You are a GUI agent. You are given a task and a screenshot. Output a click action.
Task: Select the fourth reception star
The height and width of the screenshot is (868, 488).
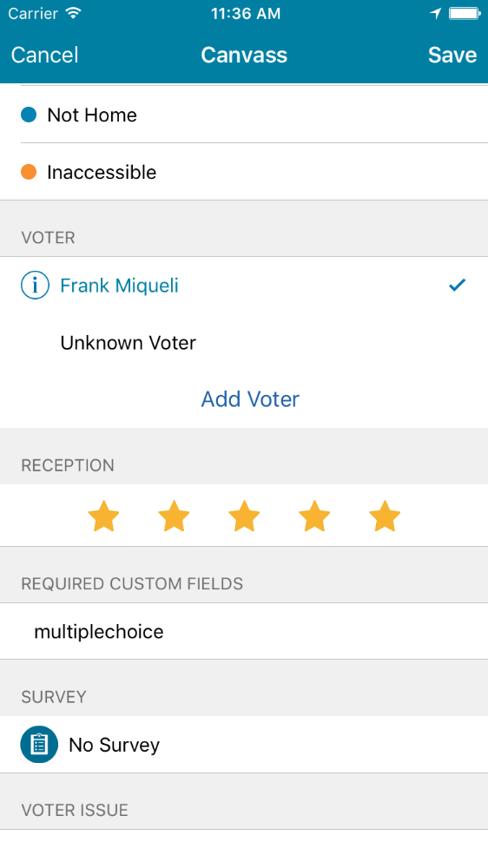click(314, 516)
